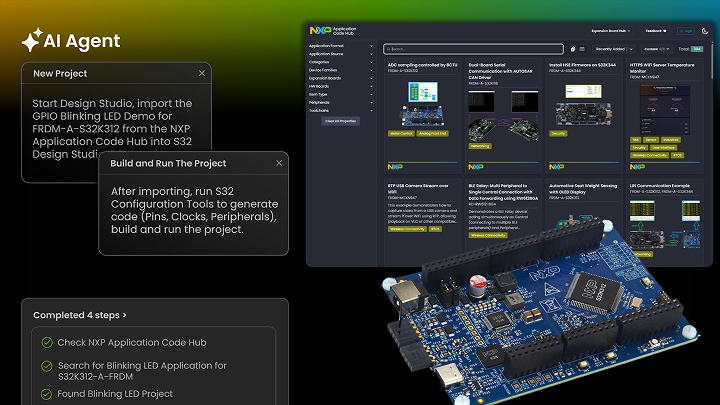720x405 pixels.
Task: Click the Clear All Properties button
Action: (x=341, y=121)
